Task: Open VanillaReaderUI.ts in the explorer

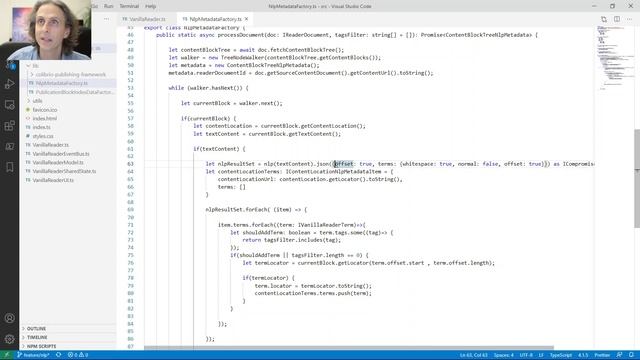Action: pos(53,180)
